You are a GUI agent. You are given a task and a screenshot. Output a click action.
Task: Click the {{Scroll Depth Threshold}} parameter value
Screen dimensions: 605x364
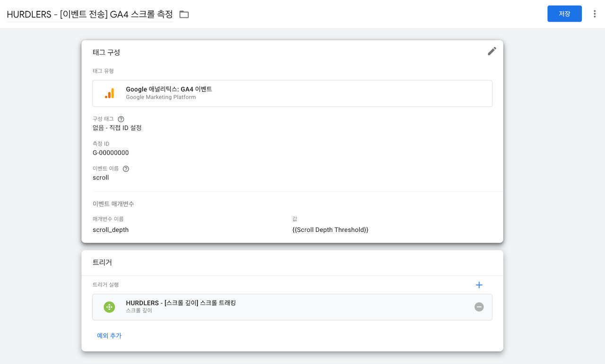click(x=330, y=229)
